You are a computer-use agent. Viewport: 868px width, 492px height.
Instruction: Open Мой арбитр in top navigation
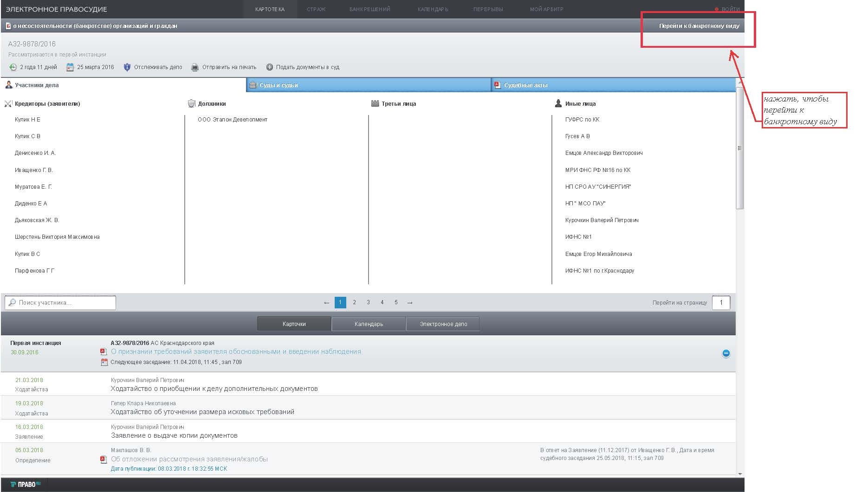[547, 9]
